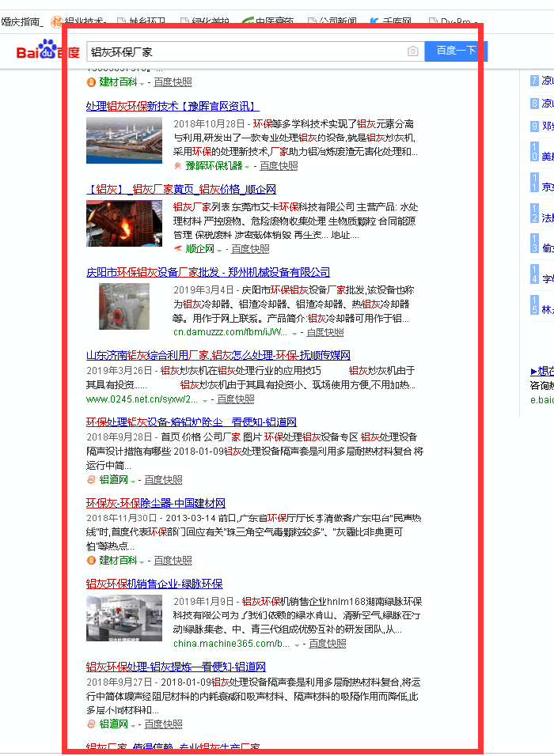The height and width of the screenshot is (756, 554).
Task: Focus the search box containing 铝灰环保厂家
Action: [256, 51]
